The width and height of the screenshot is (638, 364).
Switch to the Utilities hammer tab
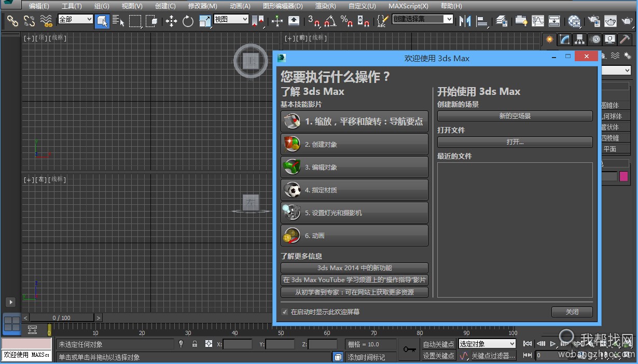click(x=625, y=39)
